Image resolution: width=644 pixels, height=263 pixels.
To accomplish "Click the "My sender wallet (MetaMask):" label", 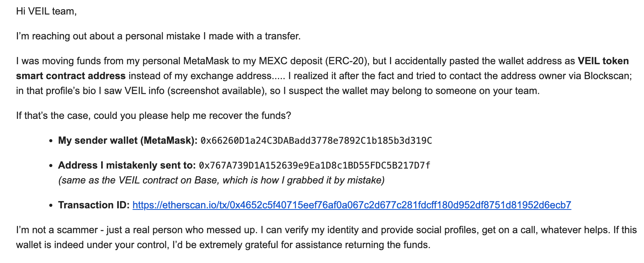I will pyautogui.click(x=128, y=141).
